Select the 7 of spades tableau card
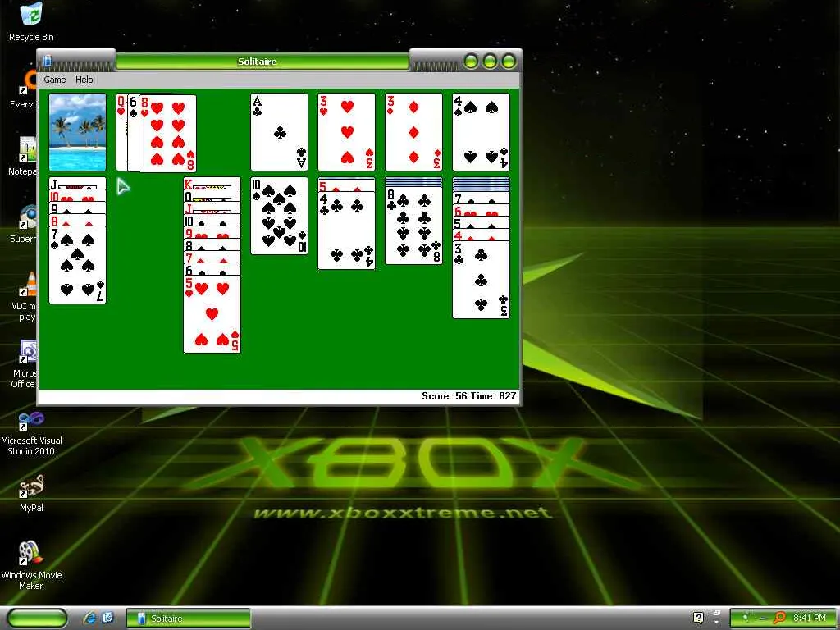The image size is (840, 630). click(78, 265)
